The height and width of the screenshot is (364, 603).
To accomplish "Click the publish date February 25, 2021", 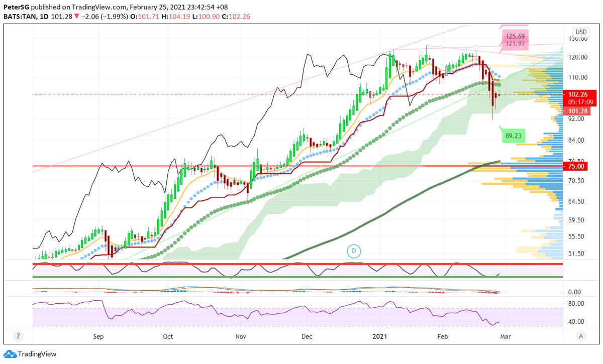I will 157,8.
